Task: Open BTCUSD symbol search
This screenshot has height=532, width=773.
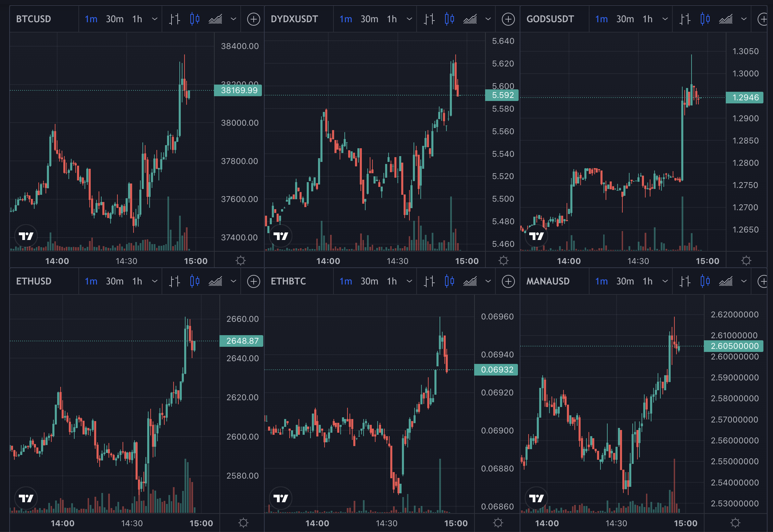Action: [x=34, y=19]
